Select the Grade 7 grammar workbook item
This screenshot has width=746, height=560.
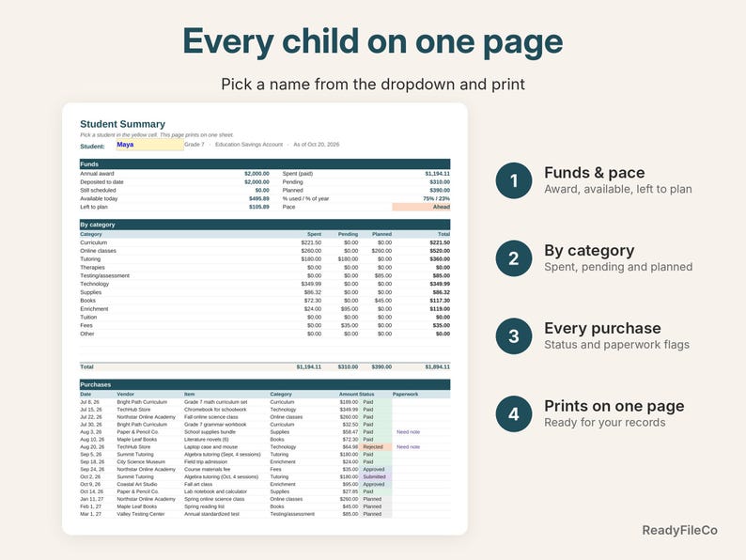(215, 425)
